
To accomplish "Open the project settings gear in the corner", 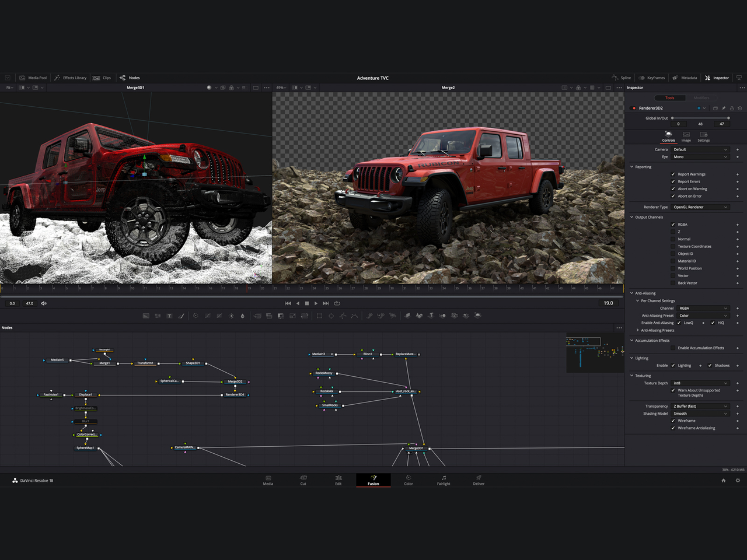I will 737,480.
